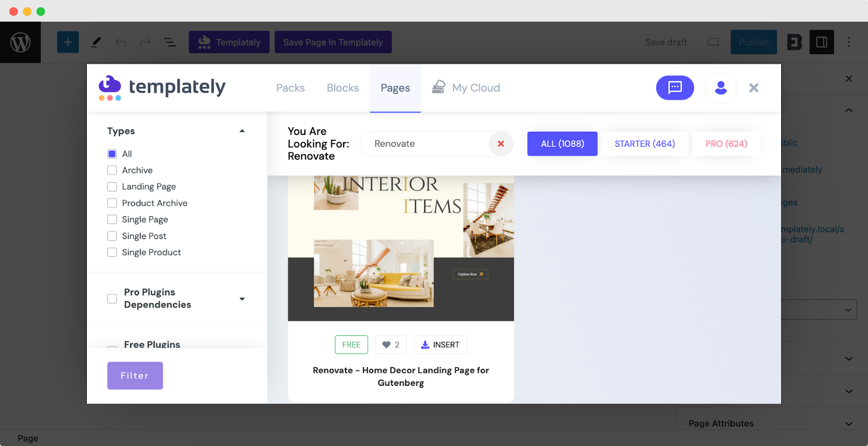This screenshot has height=446, width=868.
Task: Click the Renovate Home Decor Landing Page title
Action: pos(401,376)
